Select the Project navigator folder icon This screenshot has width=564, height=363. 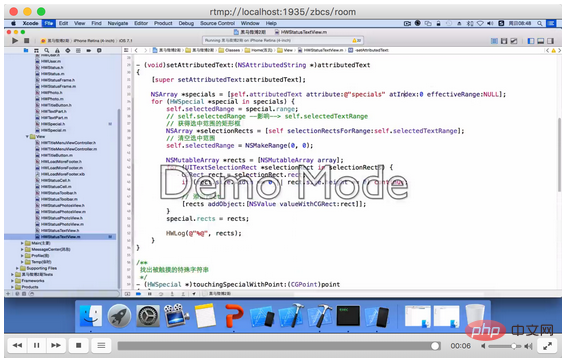tap(26, 50)
